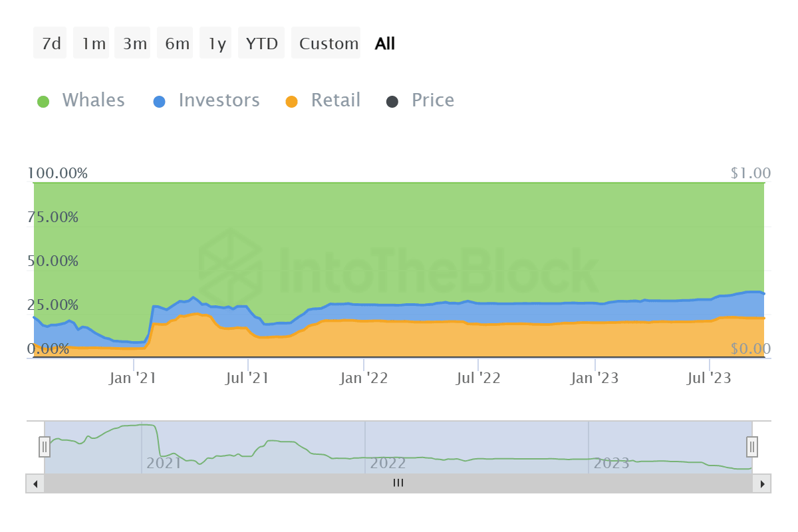
Task: Click the scrollbar left arrow
Action: click(x=35, y=483)
